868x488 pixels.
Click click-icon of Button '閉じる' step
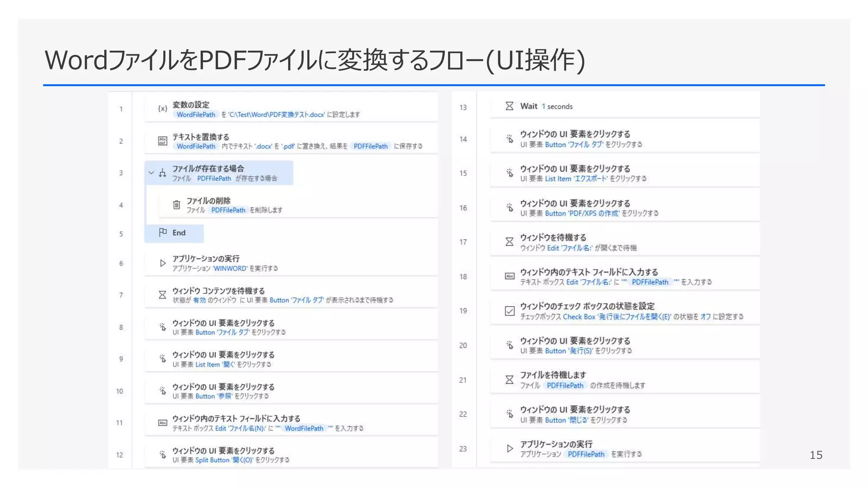click(510, 413)
